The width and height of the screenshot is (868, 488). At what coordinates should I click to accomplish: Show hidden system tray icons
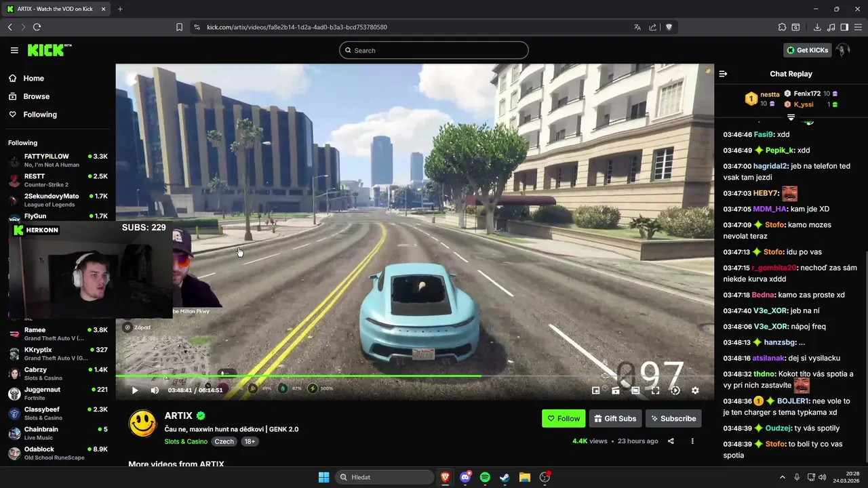coord(782,477)
